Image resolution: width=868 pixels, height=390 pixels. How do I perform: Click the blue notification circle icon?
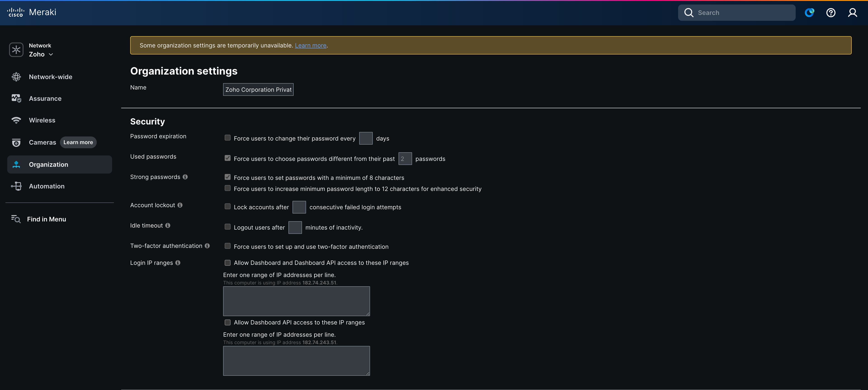coord(809,13)
